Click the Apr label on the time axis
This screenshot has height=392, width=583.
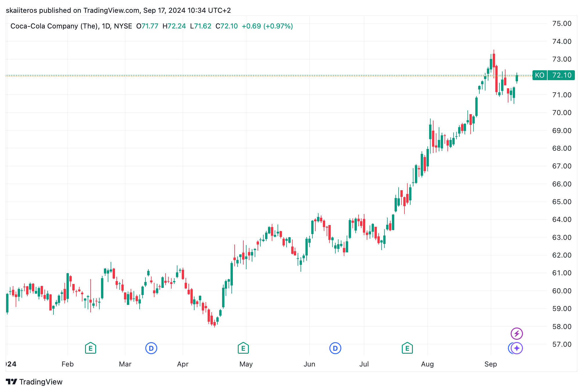click(x=183, y=364)
